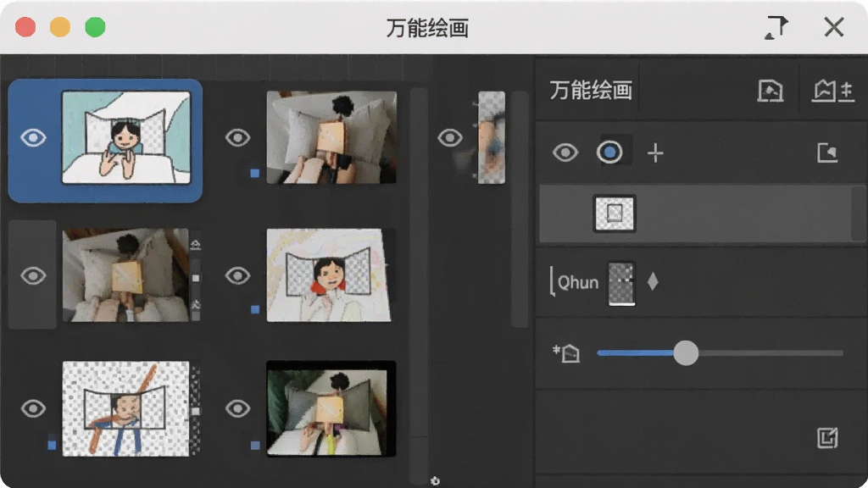Click the image icon beside the panel title
The image size is (868, 488).
pyautogui.click(x=770, y=91)
